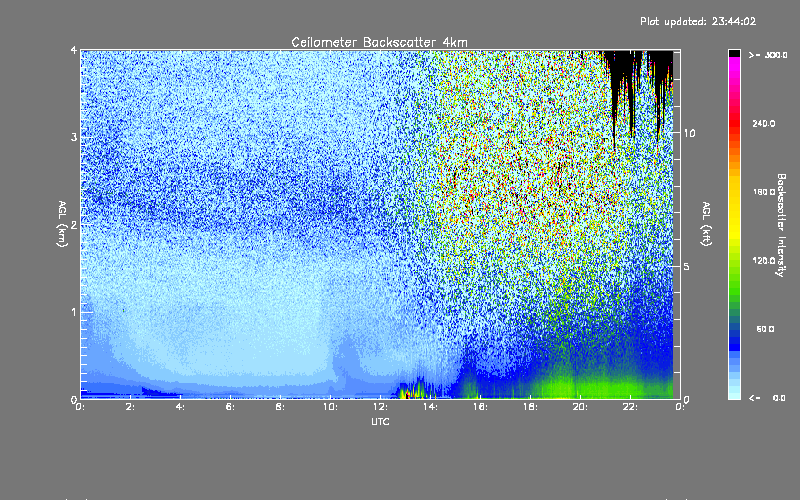This screenshot has height=500, width=800.
Task: Click the '5' tick on the kft axis
Action: (686, 266)
